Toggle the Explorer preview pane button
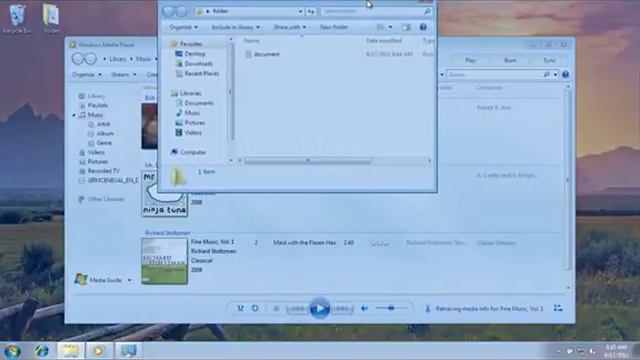The width and height of the screenshot is (640, 360). click(406, 27)
